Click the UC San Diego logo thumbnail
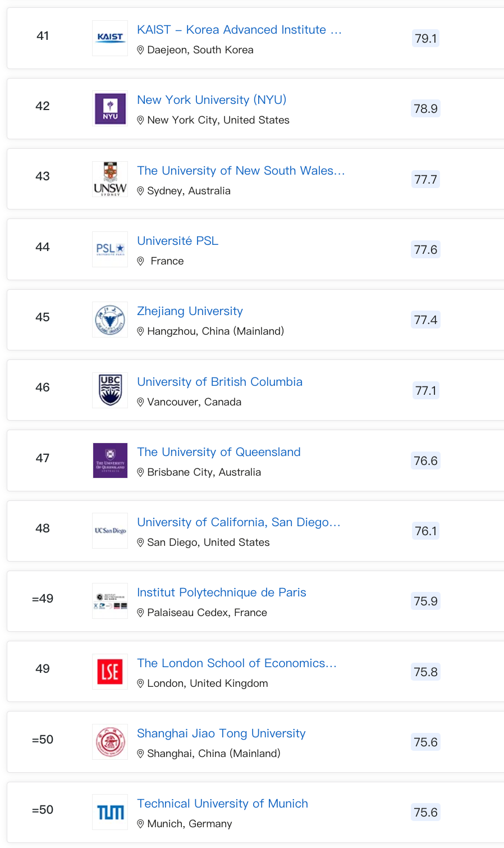The image size is (504, 848). pos(110,531)
